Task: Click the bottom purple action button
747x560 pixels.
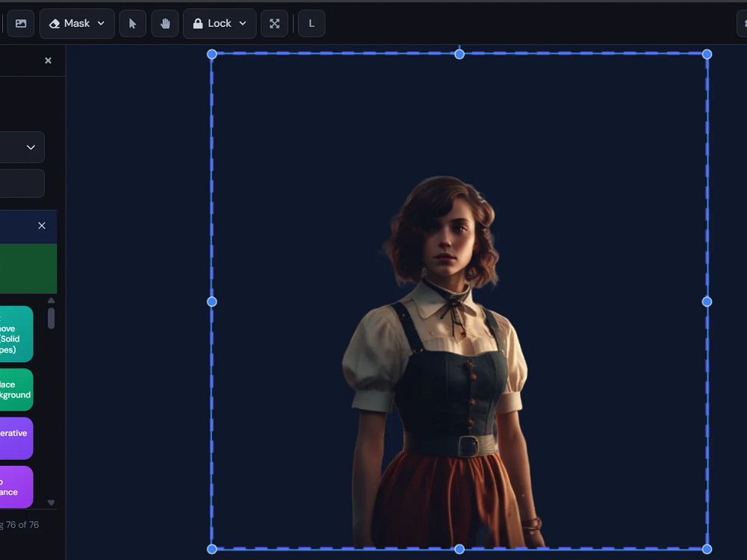Action: tap(15, 487)
